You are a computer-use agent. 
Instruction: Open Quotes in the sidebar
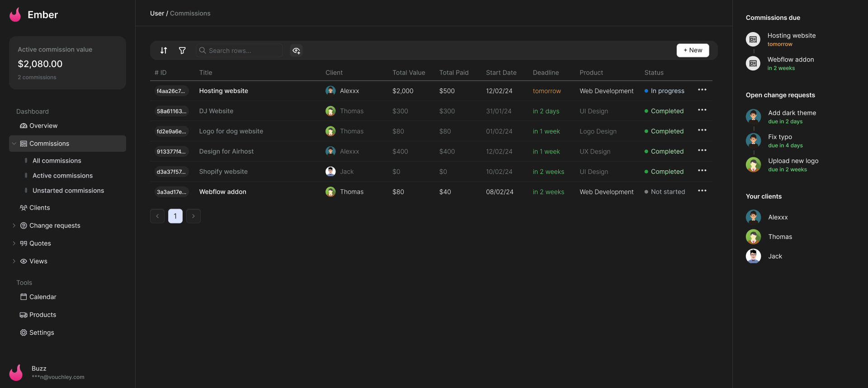point(40,243)
